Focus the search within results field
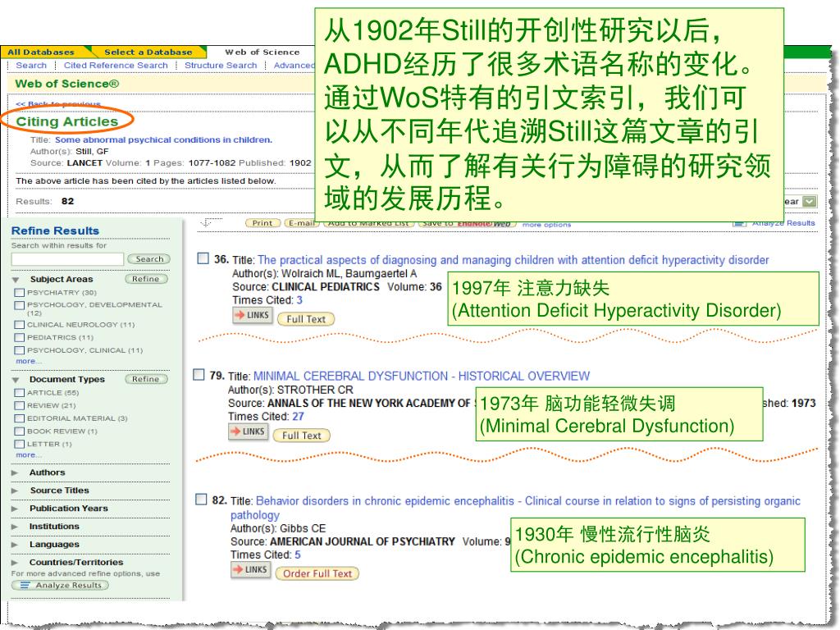The image size is (840, 630). pos(67,258)
